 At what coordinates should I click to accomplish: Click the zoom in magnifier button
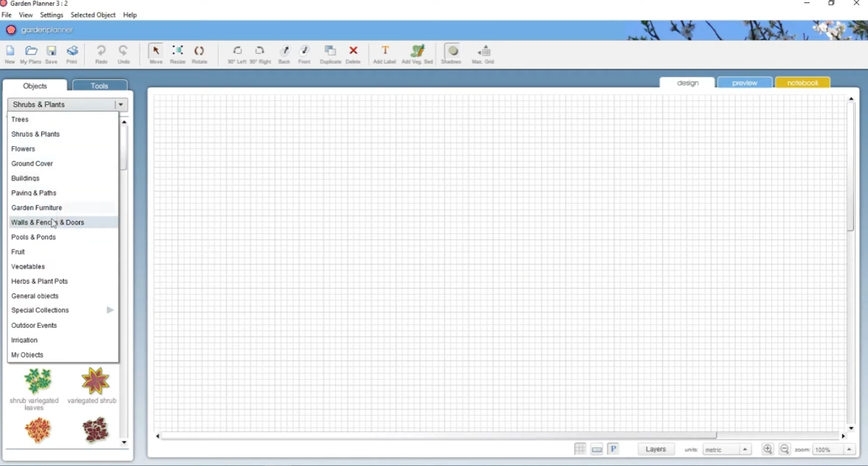pyautogui.click(x=768, y=450)
